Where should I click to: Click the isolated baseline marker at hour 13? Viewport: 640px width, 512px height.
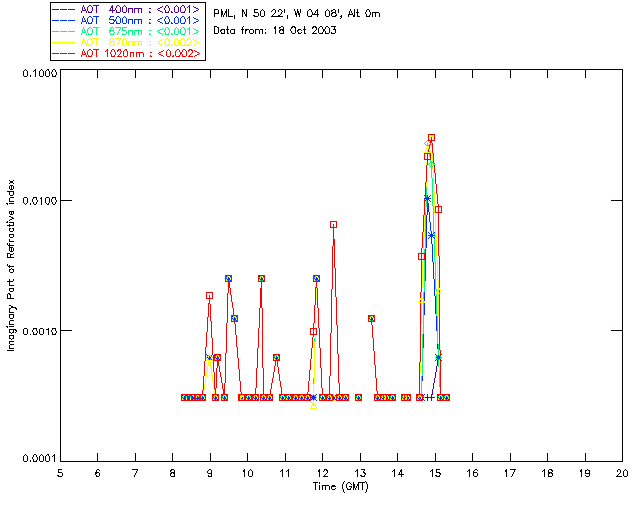pos(358,397)
